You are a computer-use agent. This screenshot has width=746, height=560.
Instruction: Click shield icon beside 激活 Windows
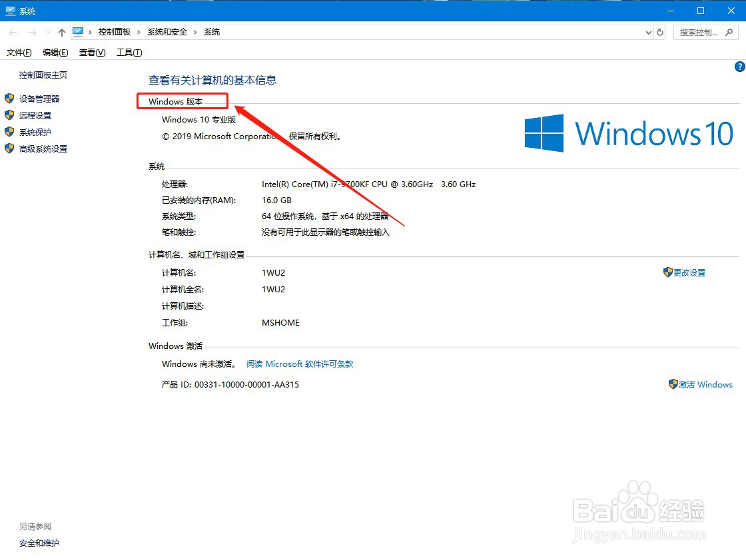coord(673,384)
